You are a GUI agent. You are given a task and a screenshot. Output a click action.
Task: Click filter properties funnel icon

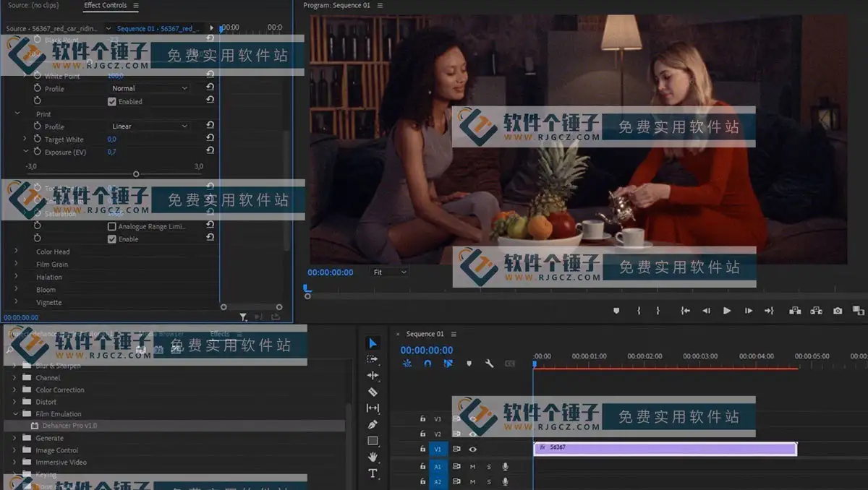coord(244,317)
